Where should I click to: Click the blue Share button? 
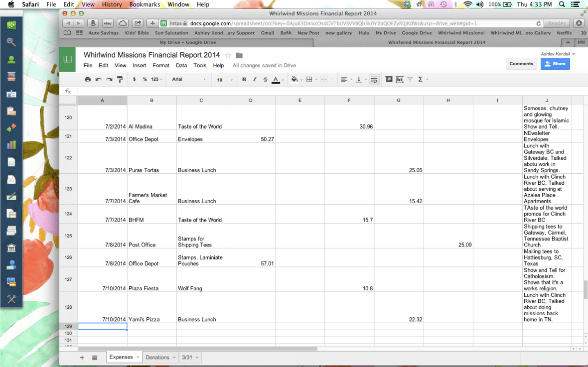pyautogui.click(x=555, y=64)
